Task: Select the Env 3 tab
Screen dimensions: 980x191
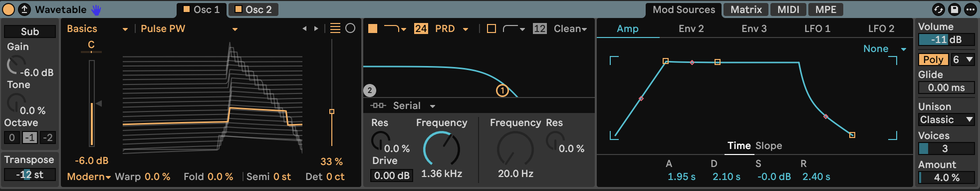Action: [754, 29]
